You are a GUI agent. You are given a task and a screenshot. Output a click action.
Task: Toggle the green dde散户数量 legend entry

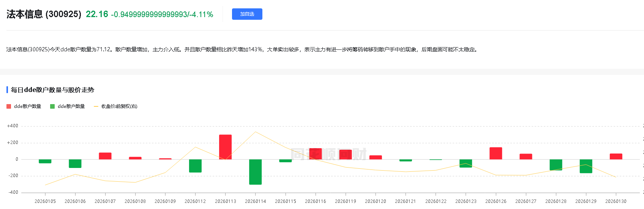[x=68, y=106]
